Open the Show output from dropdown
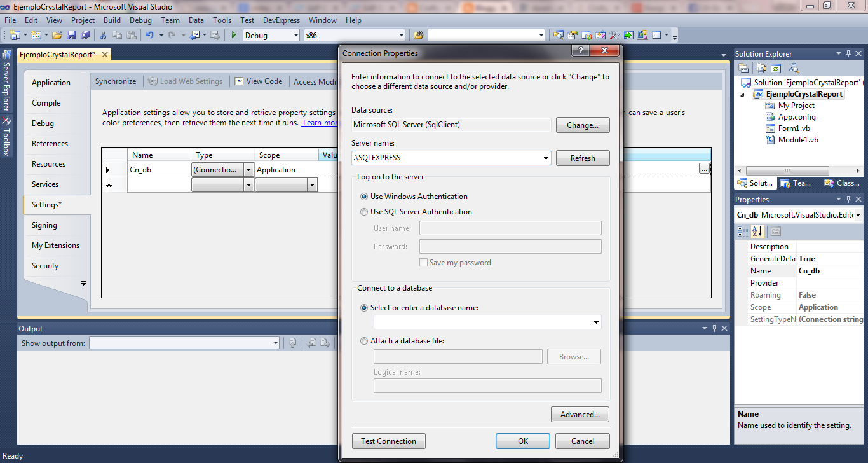The height and width of the screenshot is (463, 868). [x=275, y=343]
